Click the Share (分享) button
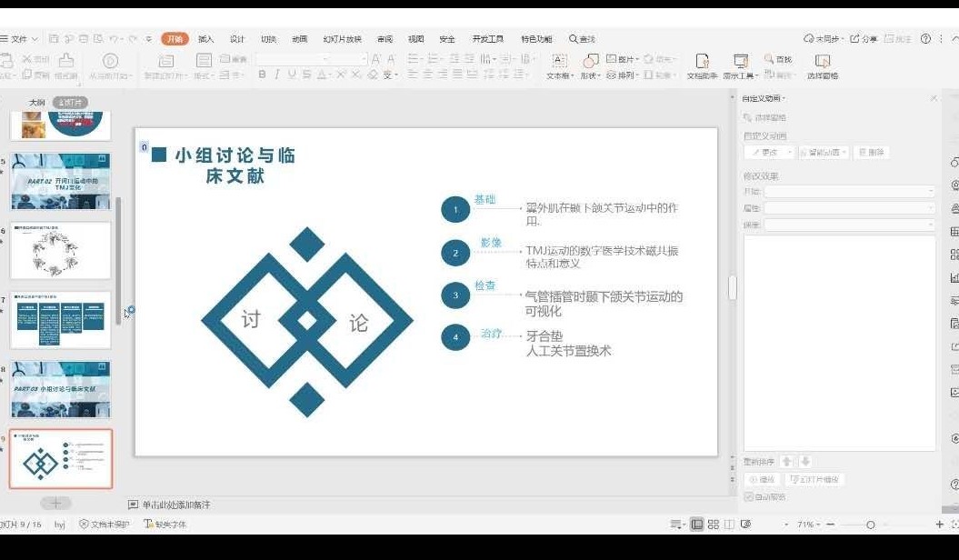This screenshot has height=560, width=959. 864,39
